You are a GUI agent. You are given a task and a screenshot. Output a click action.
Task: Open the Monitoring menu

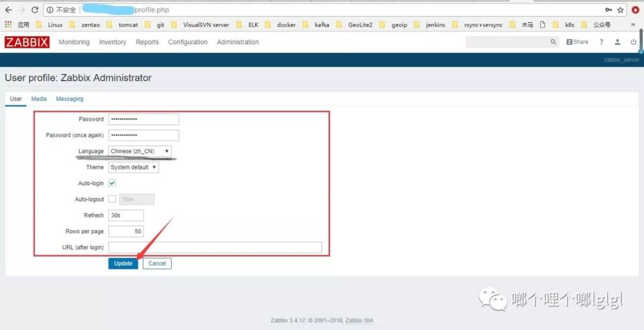[x=74, y=42]
